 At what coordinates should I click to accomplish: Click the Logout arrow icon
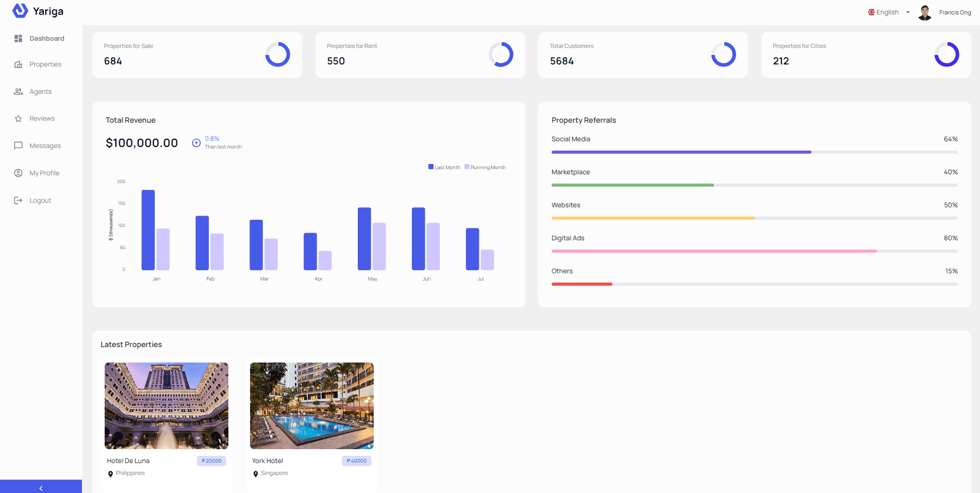18,201
